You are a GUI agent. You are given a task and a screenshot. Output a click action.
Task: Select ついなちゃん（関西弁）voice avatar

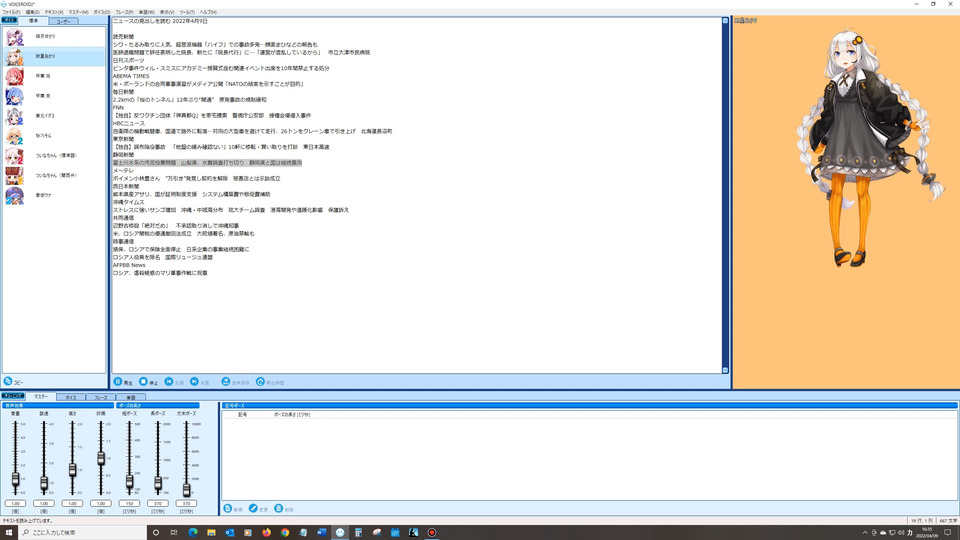coord(15,176)
